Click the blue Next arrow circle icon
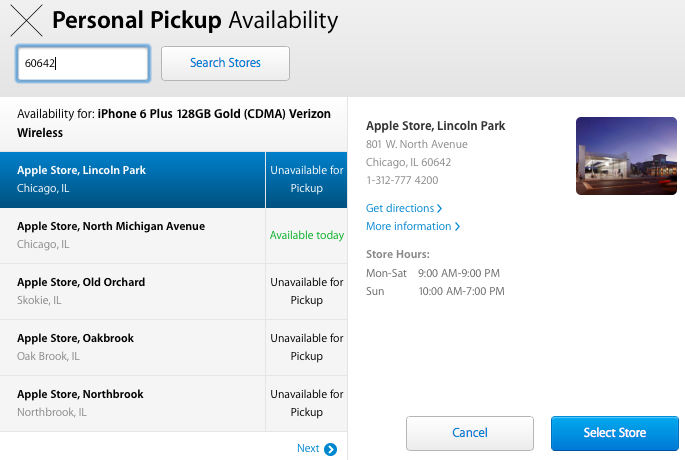Screen dimensions: 685x460 point(331,449)
